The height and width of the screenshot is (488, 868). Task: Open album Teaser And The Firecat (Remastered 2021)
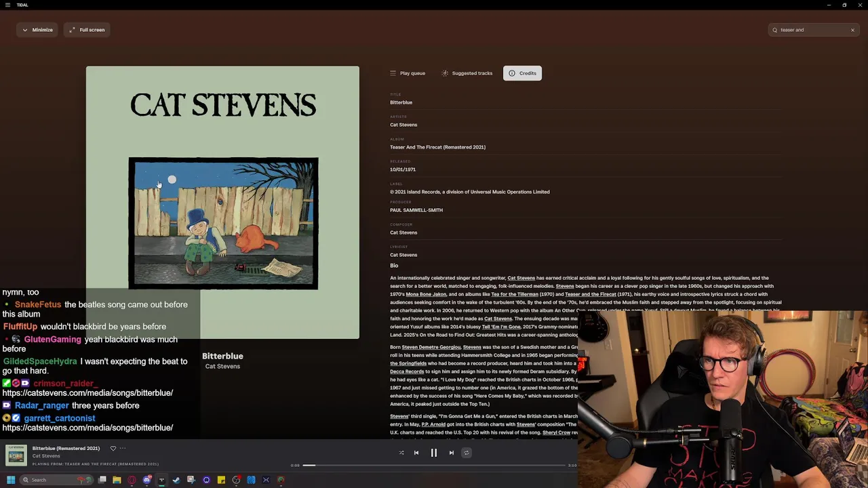click(437, 147)
